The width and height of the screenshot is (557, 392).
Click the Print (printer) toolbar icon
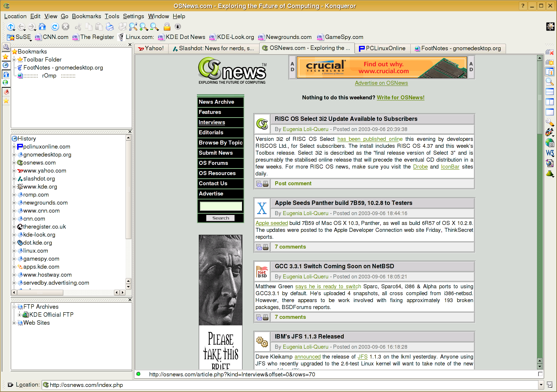[110, 27]
